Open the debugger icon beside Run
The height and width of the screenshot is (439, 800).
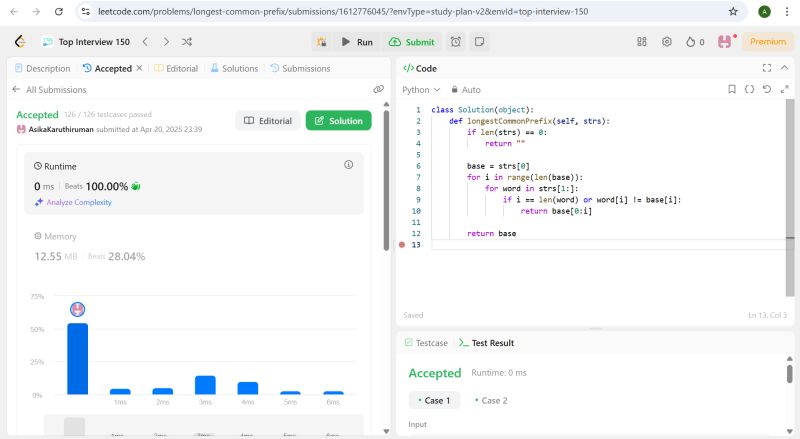[321, 42]
